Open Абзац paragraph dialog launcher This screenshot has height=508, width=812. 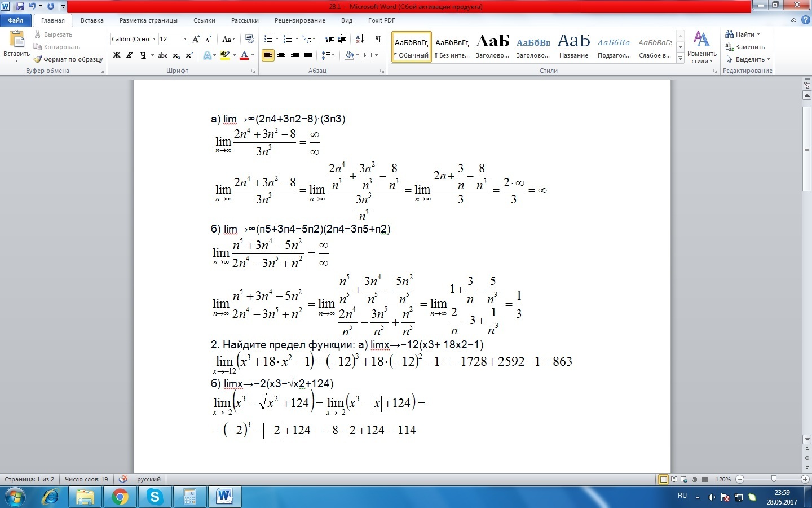coord(382,71)
